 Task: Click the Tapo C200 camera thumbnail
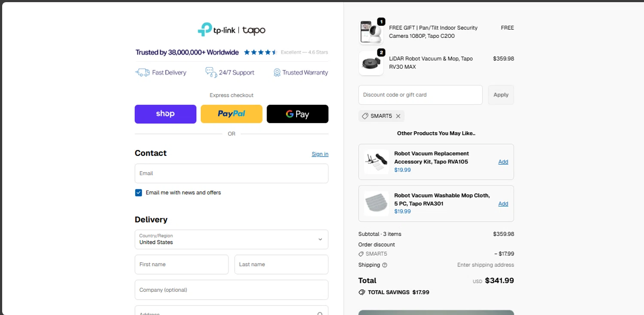click(x=371, y=32)
